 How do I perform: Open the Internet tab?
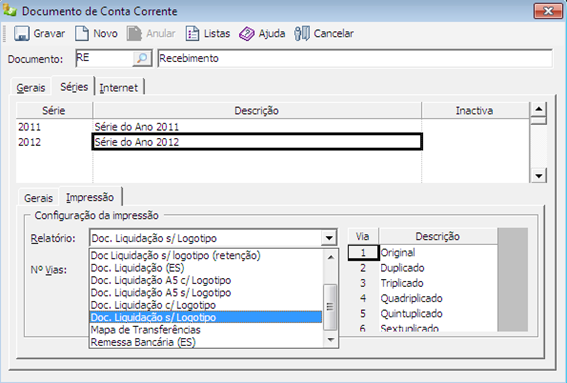coord(119,88)
